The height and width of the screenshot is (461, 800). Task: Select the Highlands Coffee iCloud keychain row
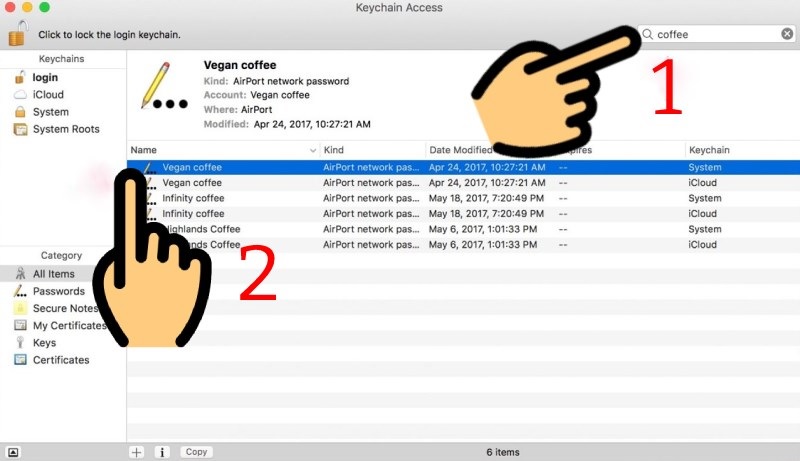pyautogui.click(x=463, y=245)
